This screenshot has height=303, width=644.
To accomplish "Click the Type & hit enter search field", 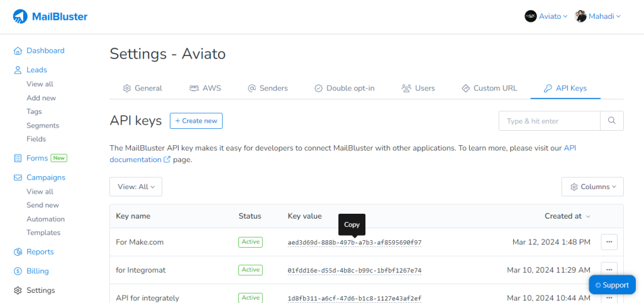I will (549, 121).
